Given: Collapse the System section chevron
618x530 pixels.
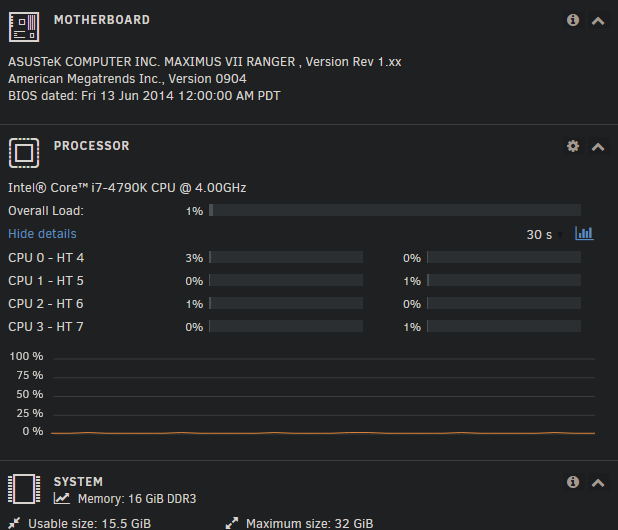Looking at the screenshot, I should [x=598, y=483].
